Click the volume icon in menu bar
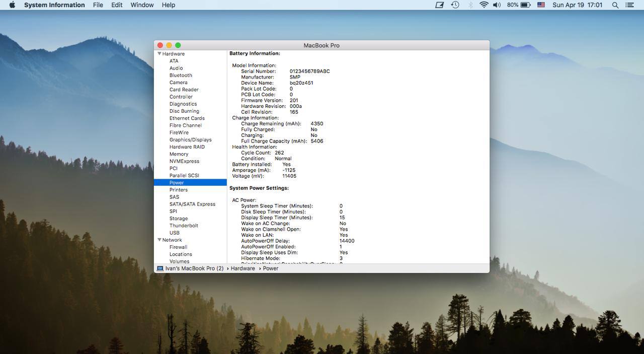Viewport: 644px width, 354px height. pos(497,5)
